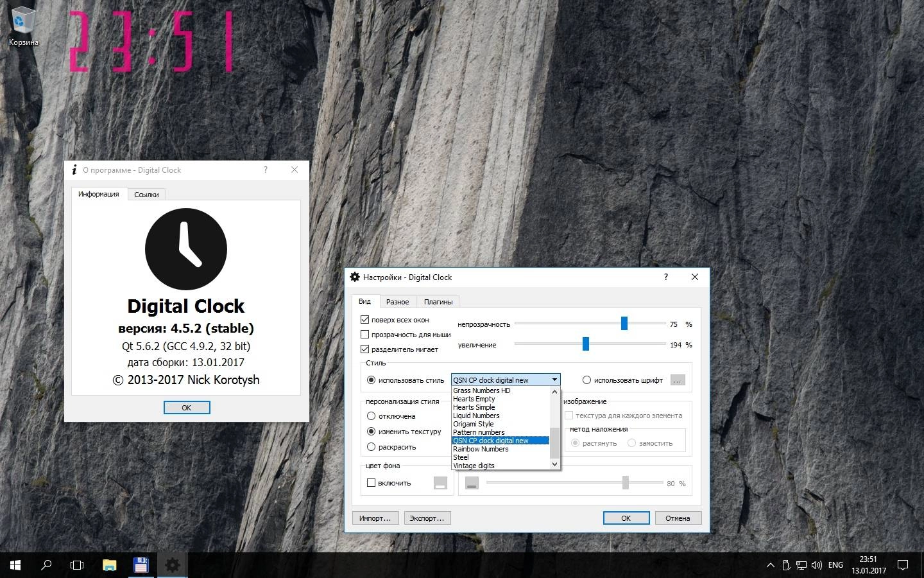Choose 'Liquid Numbers' style
924x578 pixels.
click(x=501, y=416)
